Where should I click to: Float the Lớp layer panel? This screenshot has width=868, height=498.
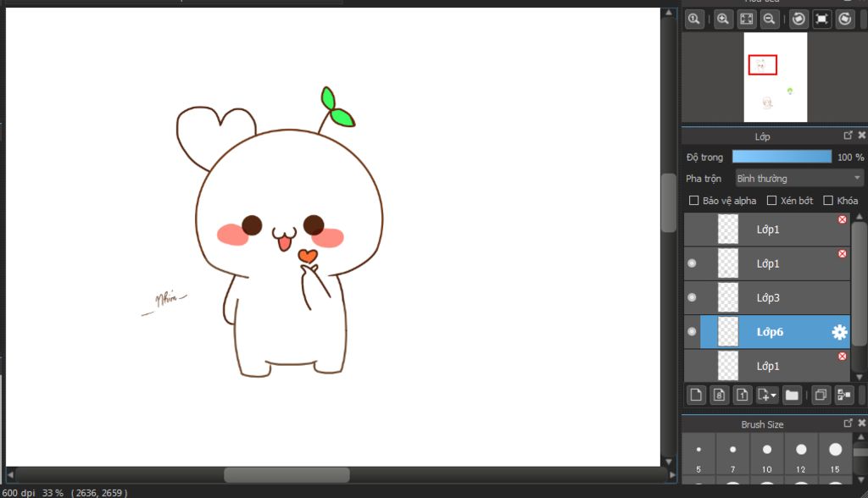(x=848, y=136)
